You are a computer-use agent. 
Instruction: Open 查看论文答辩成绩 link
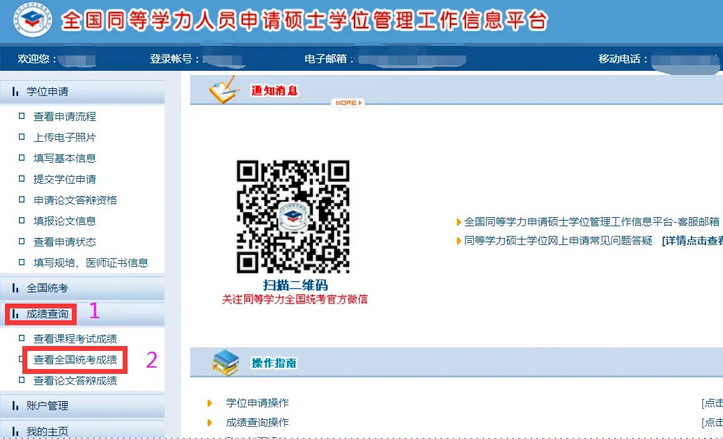coord(75,380)
